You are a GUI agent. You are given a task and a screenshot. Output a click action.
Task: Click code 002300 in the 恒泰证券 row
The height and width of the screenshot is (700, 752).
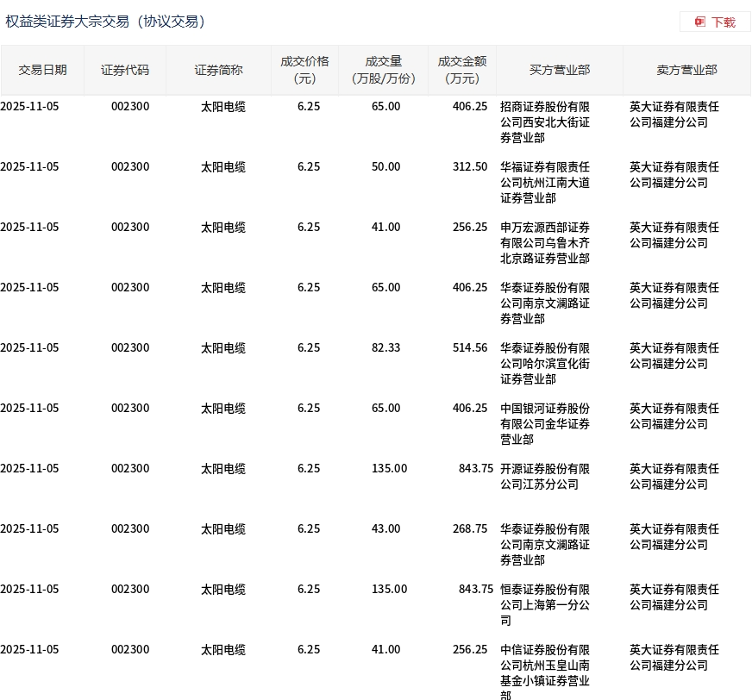click(x=130, y=590)
